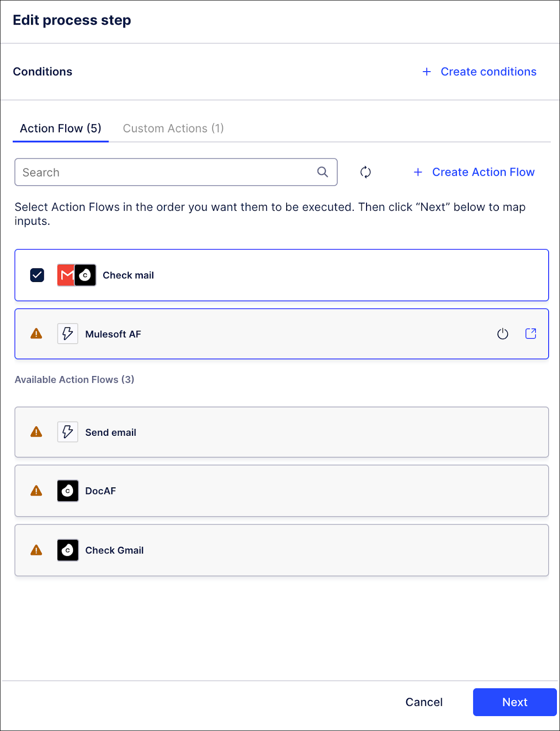Image resolution: width=560 pixels, height=731 pixels.
Task: Click the lightning bolt icon on Mulesoft AF
Action: point(67,334)
